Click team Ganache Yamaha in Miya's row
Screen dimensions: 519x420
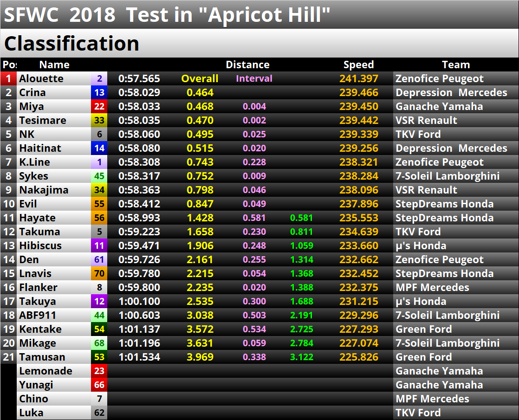[x=439, y=106]
